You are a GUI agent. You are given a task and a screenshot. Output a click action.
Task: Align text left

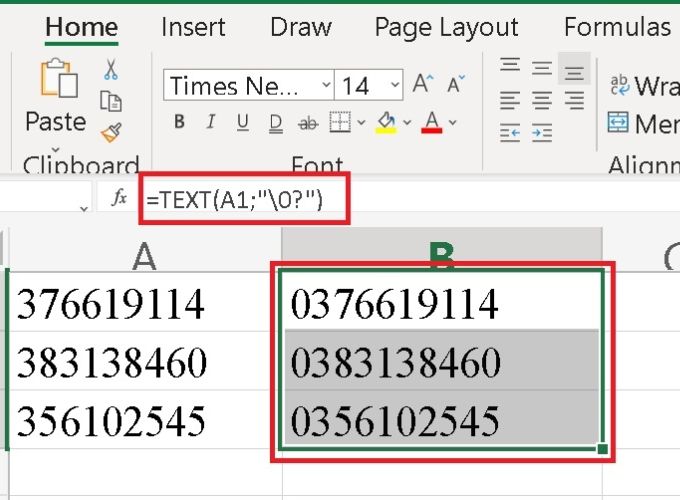pyautogui.click(x=510, y=101)
